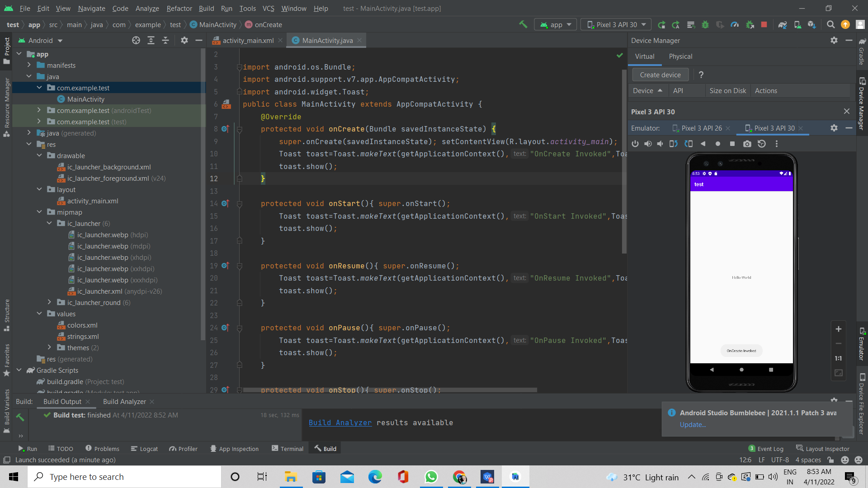This screenshot has width=868, height=488.
Task: Start debugging using the bug icon
Action: coord(705,24)
